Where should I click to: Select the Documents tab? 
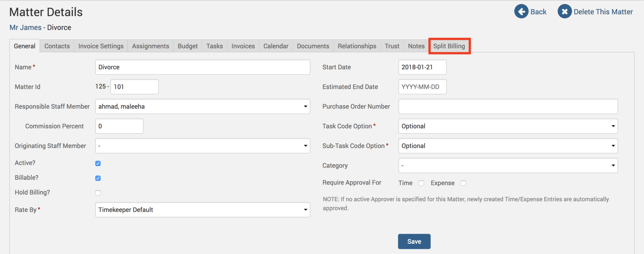pos(313,46)
